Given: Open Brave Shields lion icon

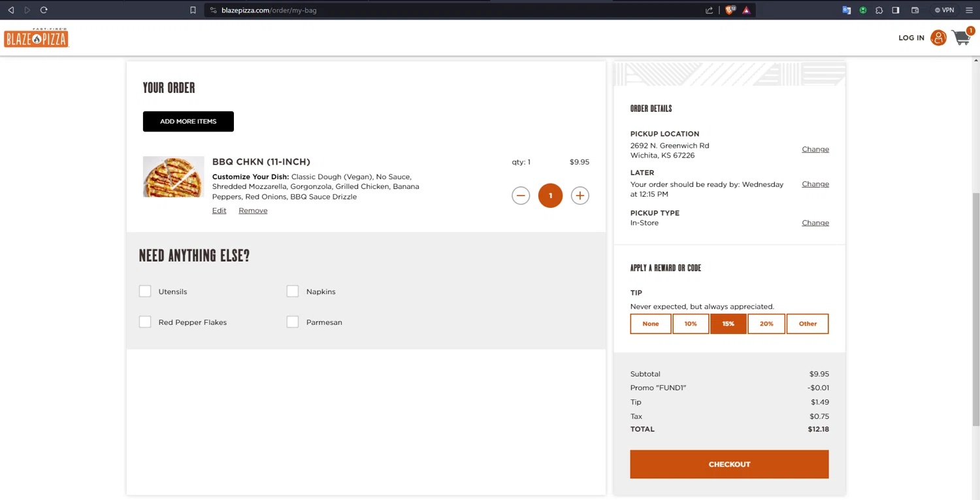Looking at the screenshot, I should pyautogui.click(x=730, y=10).
